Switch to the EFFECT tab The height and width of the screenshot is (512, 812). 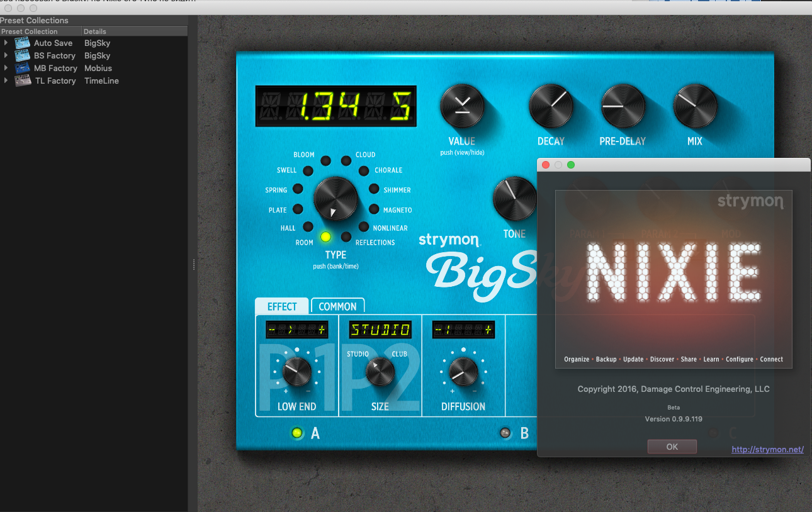click(x=282, y=306)
